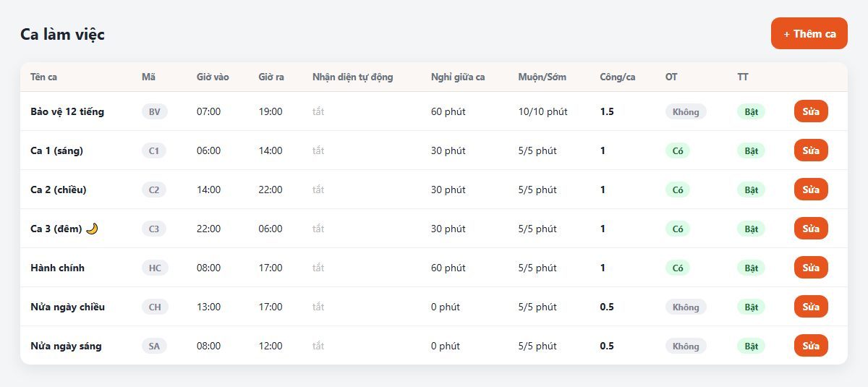Click the TT column header
868x387 pixels.
743,77
